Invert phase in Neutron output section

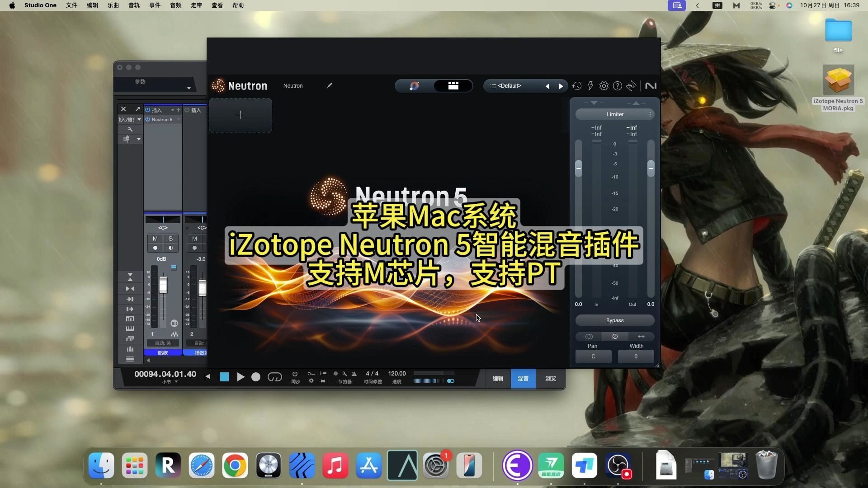[615, 337]
